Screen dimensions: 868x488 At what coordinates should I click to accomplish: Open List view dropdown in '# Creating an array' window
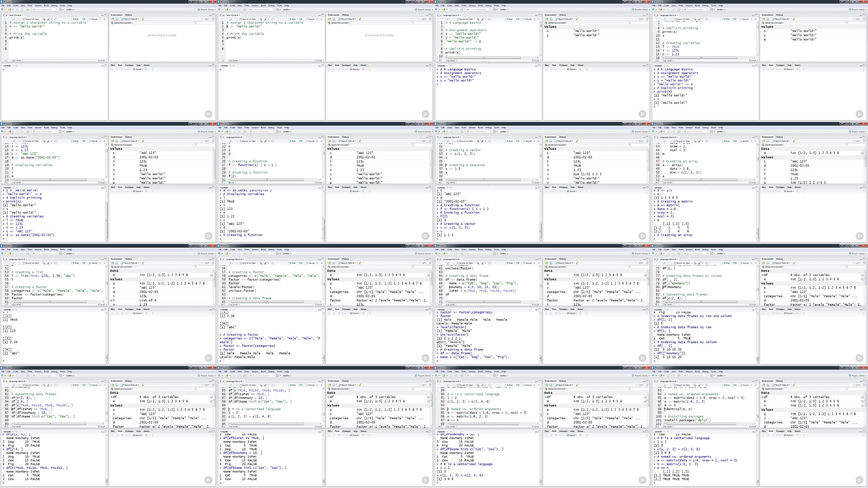857,141
